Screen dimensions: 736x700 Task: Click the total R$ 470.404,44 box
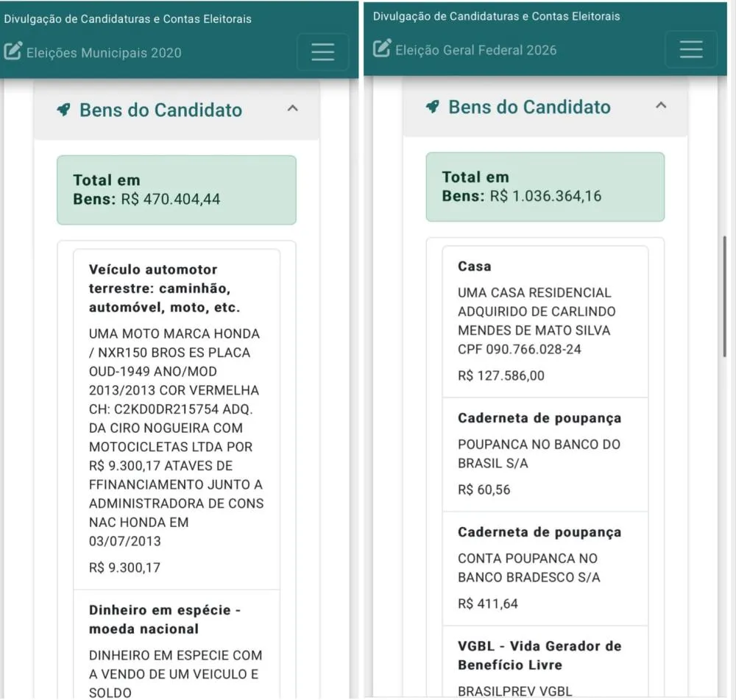point(177,190)
